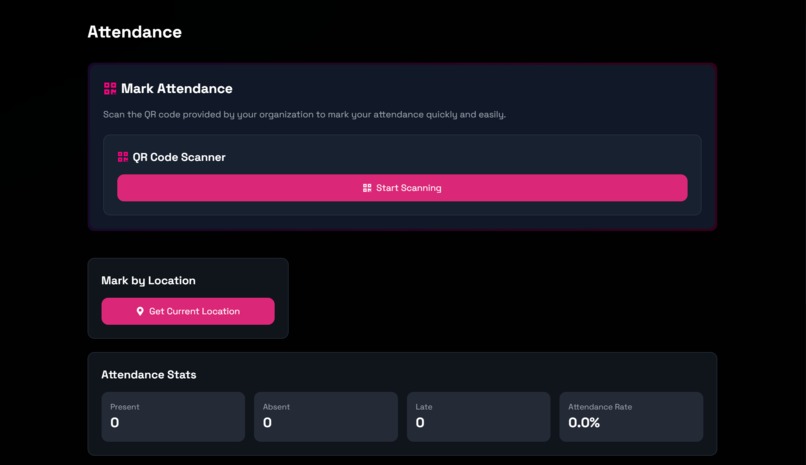Image resolution: width=806 pixels, height=465 pixels.
Task: Click the 'Scan the QR code provided' description
Action: pyautogui.click(x=304, y=115)
